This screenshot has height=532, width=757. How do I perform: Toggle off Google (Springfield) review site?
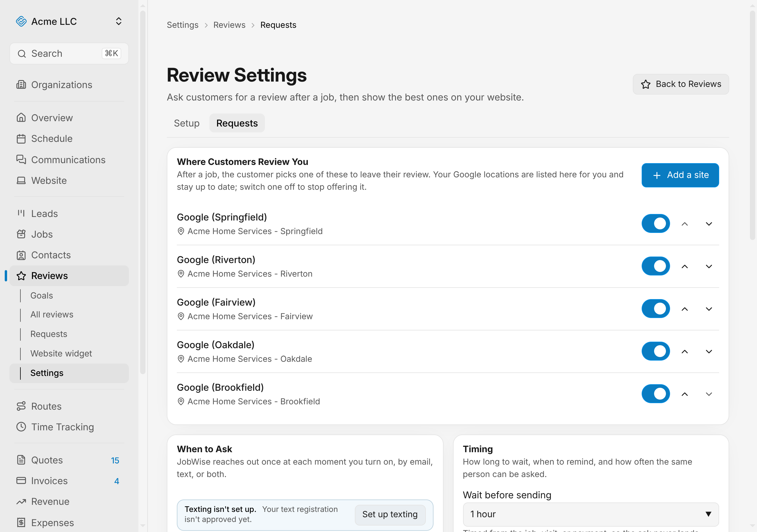point(656,223)
